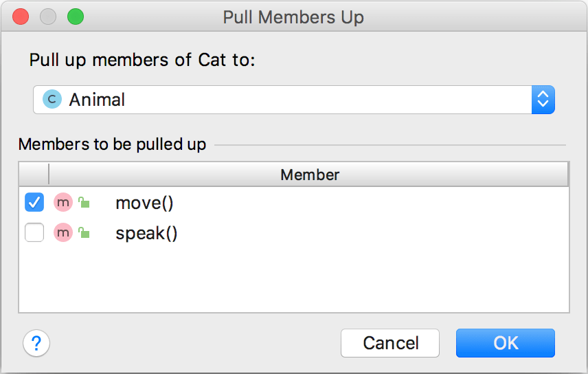Open the Animal target class dropdown
This screenshot has height=374, width=588.
[x=282, y=100]
